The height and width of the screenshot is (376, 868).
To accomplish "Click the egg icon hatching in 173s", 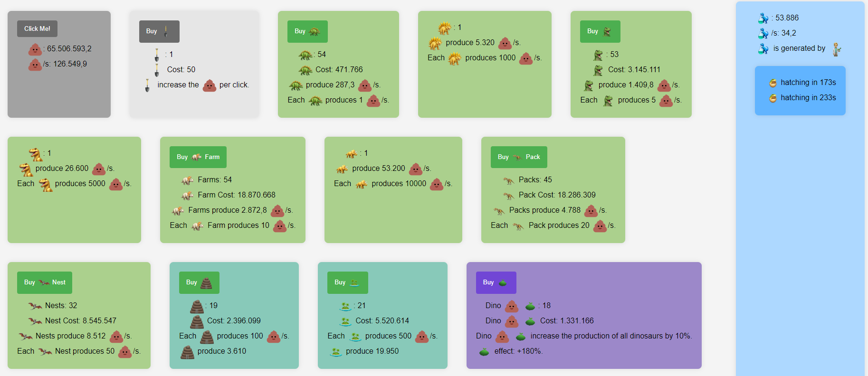I will pos(773,83).
